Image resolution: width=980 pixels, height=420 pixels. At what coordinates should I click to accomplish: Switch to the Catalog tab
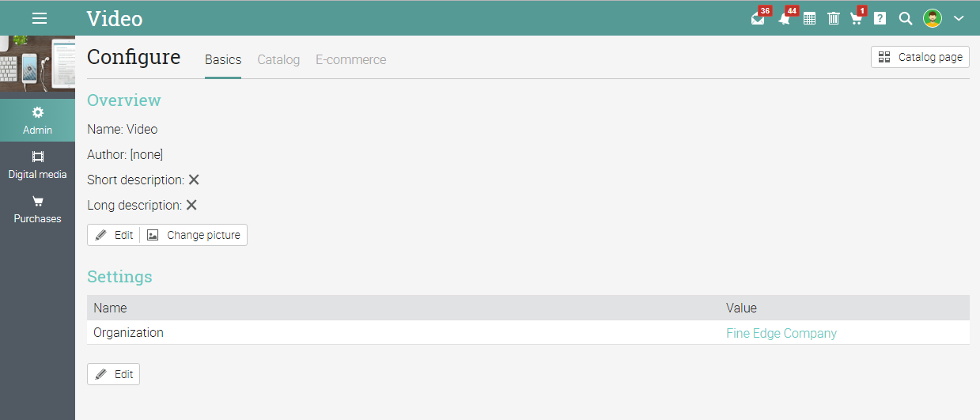point(278,59)
